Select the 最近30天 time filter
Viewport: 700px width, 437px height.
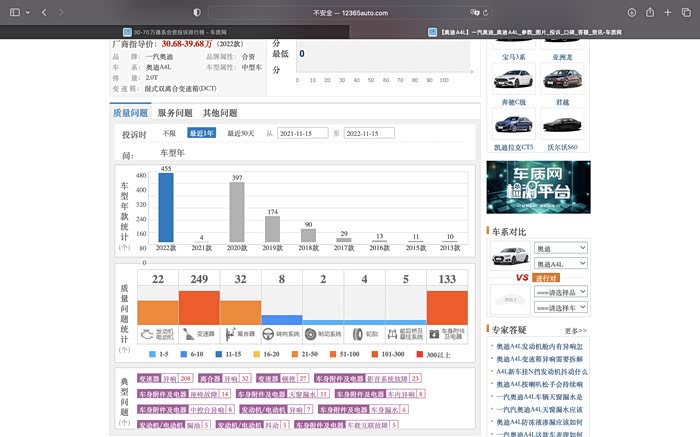coord(240,133)
